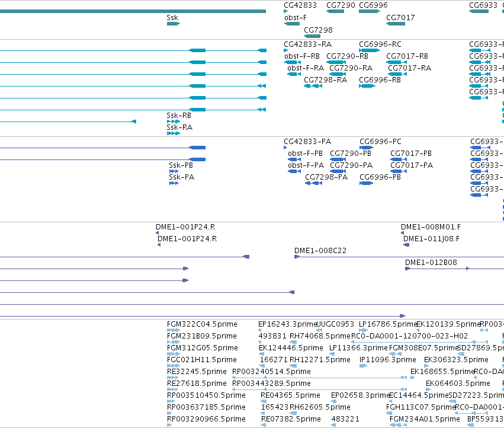
Task: Click the obst-F-RB transcript label
Action: [302, 56]
